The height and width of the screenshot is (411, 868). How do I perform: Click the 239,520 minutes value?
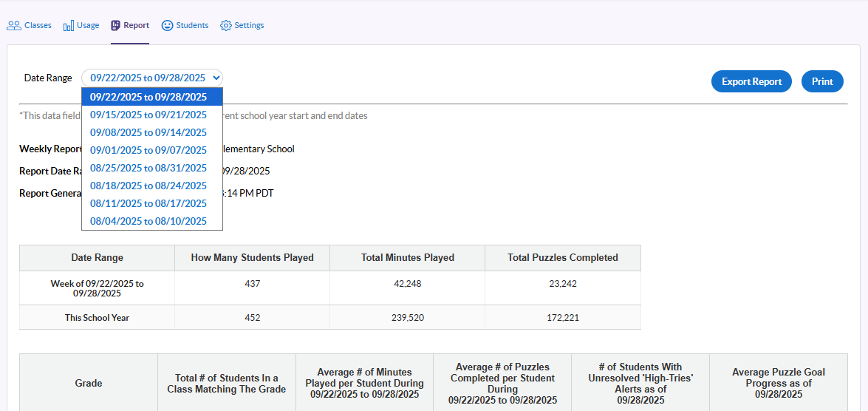tap(408, 318)
